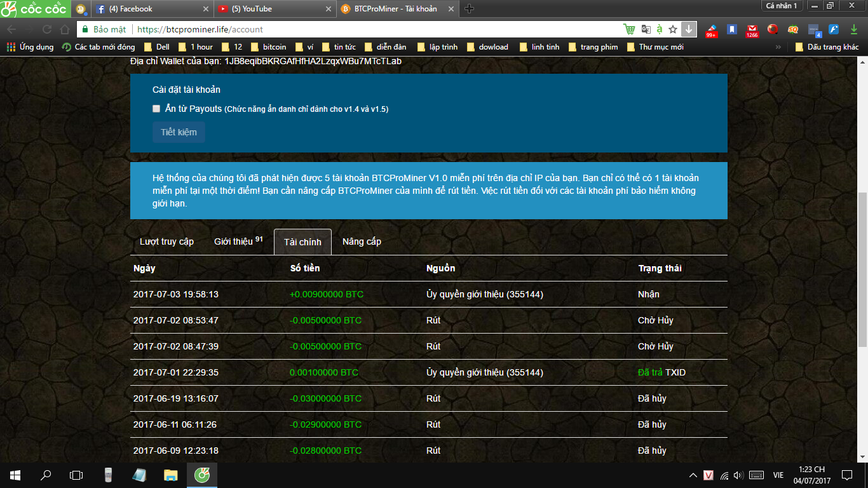Open Windows taskbar search
Viewport: 868px width, 488px height.
(46, 475)
